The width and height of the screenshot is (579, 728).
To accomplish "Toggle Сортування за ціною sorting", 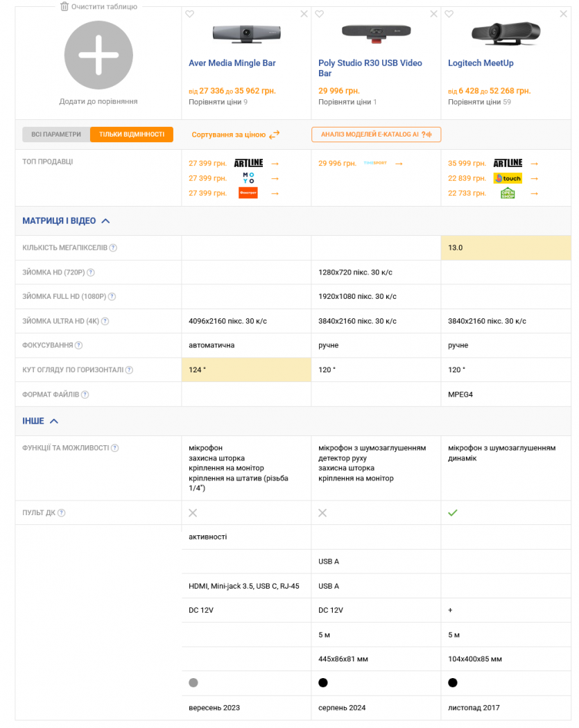I will 235,135.
